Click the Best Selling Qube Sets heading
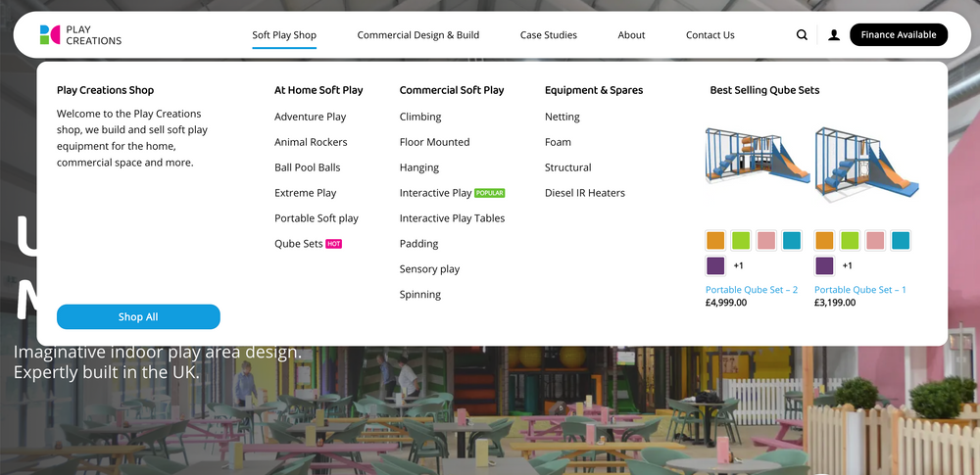 pos(764,90)
